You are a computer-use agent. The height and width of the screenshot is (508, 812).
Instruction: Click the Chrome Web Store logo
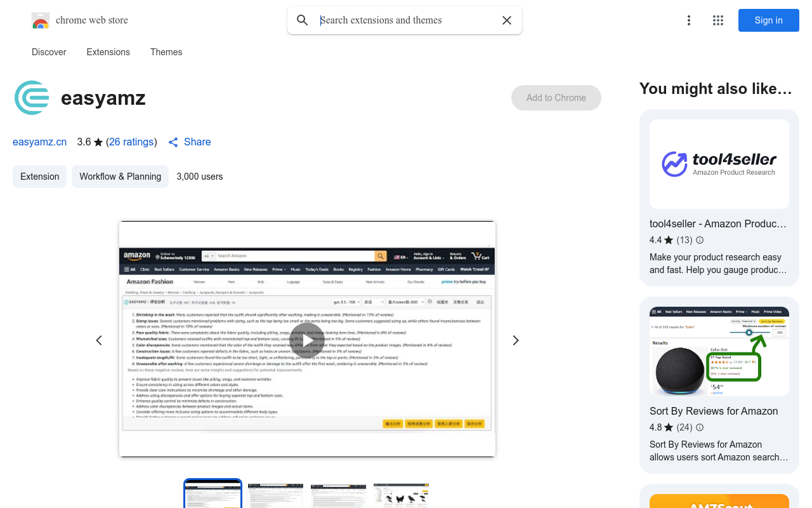[x=41, y=20]
